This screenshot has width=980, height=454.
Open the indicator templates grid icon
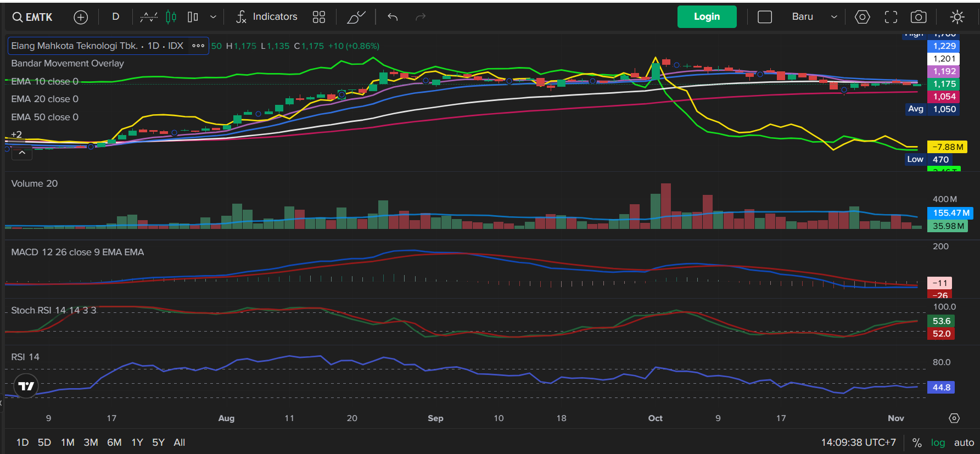click(x=319, y=17)
